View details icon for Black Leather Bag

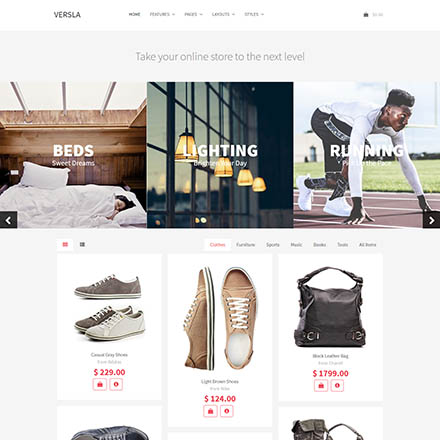tap(337, 386)
